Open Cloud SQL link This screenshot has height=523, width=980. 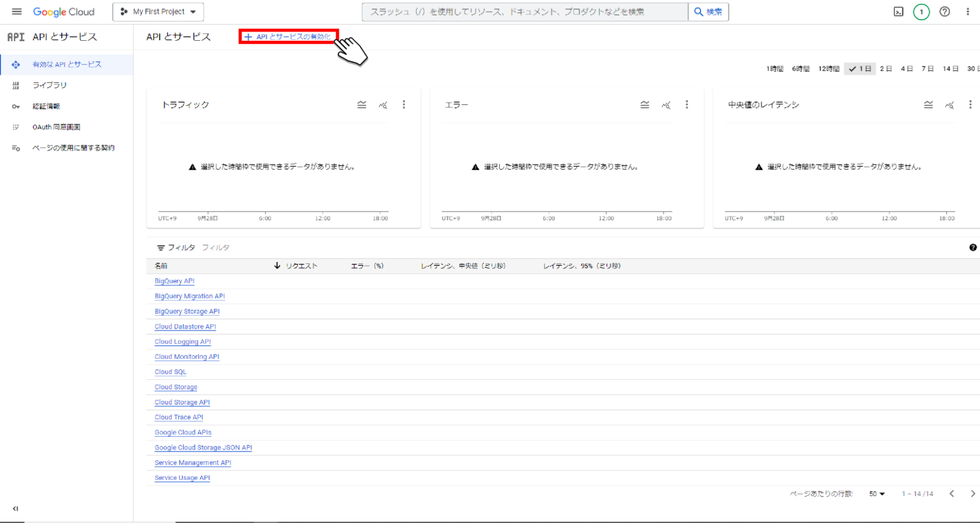171,372
